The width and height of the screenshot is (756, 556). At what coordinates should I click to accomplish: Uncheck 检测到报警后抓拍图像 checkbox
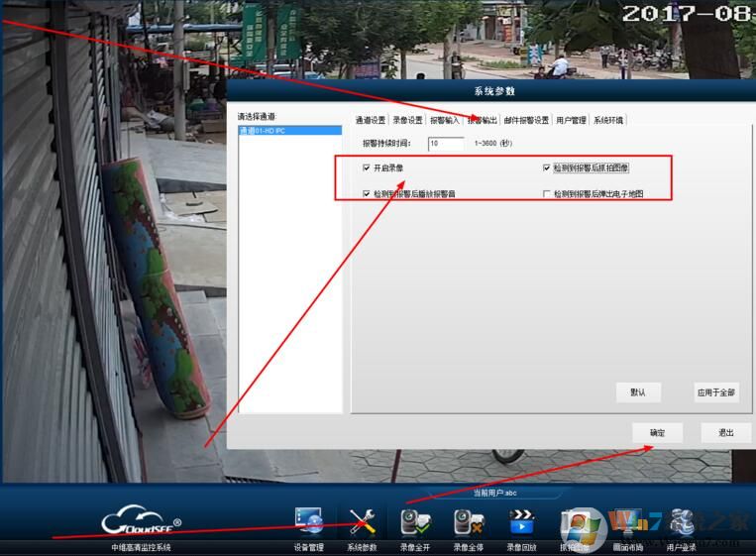tap(546, 167)
